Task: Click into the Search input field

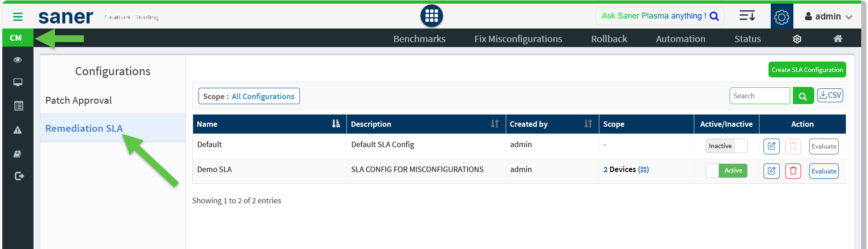Action: point(759,96)
